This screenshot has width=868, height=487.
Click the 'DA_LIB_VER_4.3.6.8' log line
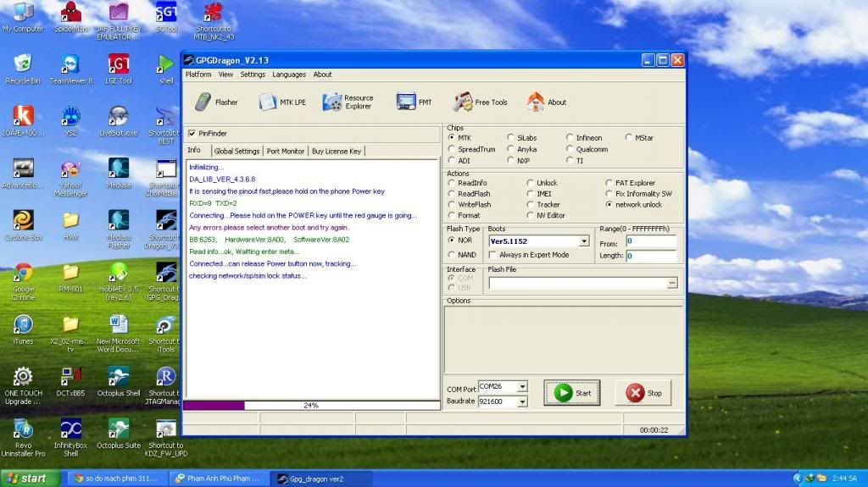click(x=222, y=180)
